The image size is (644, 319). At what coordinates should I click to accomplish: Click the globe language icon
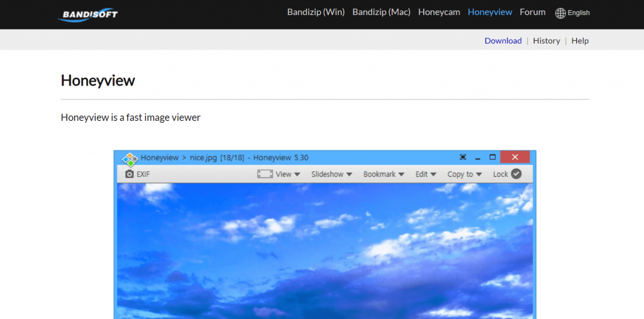point(560,13)
